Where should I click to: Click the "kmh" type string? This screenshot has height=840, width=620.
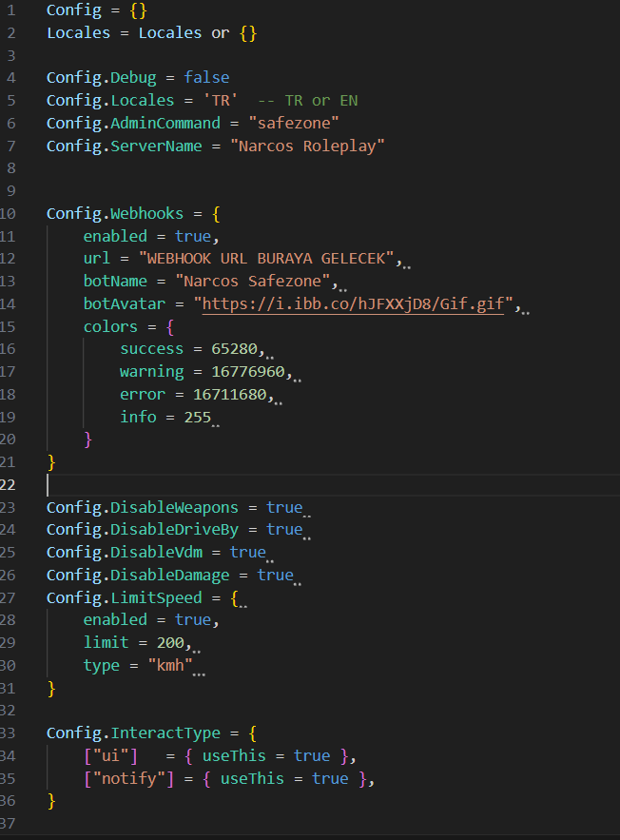(170, 665)
